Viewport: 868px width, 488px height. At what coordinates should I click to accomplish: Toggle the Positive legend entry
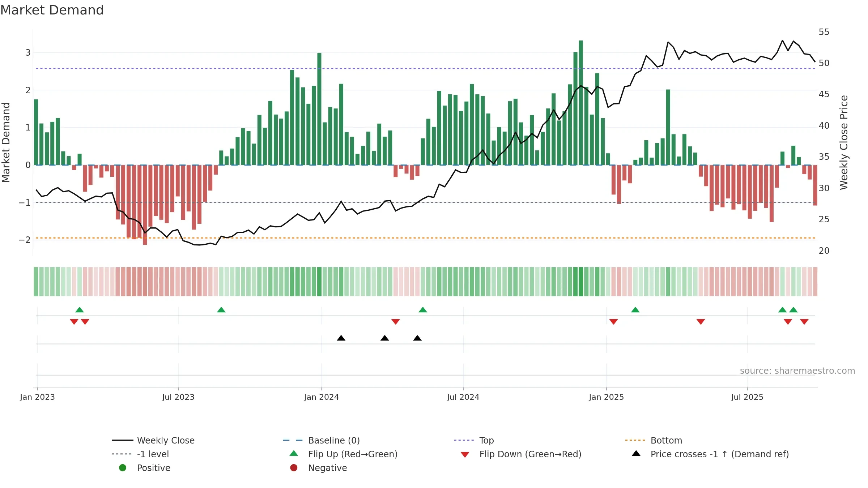coord(145,468)
